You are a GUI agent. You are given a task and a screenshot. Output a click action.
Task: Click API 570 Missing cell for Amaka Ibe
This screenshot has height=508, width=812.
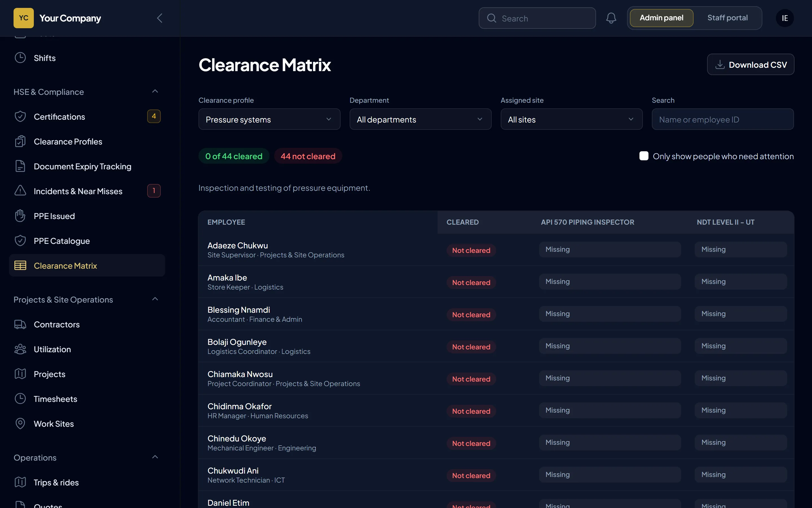(x=610, y=282)
